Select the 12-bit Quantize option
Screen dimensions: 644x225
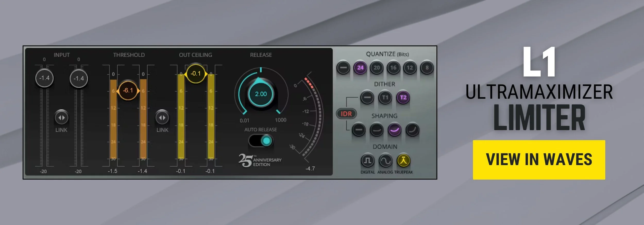click(x=410, y=68)
